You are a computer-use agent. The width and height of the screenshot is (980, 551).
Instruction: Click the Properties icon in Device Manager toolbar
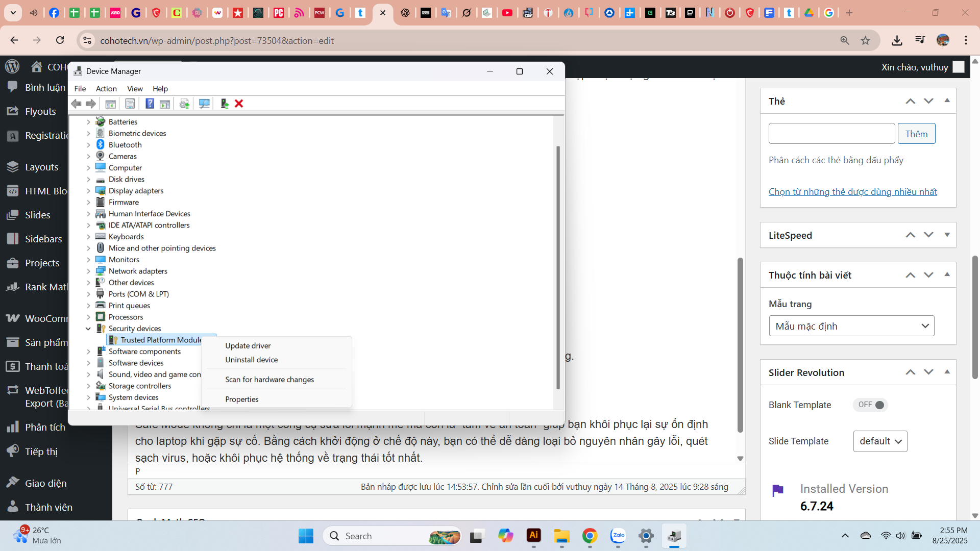pyautogui.click(x=130, y=104)
